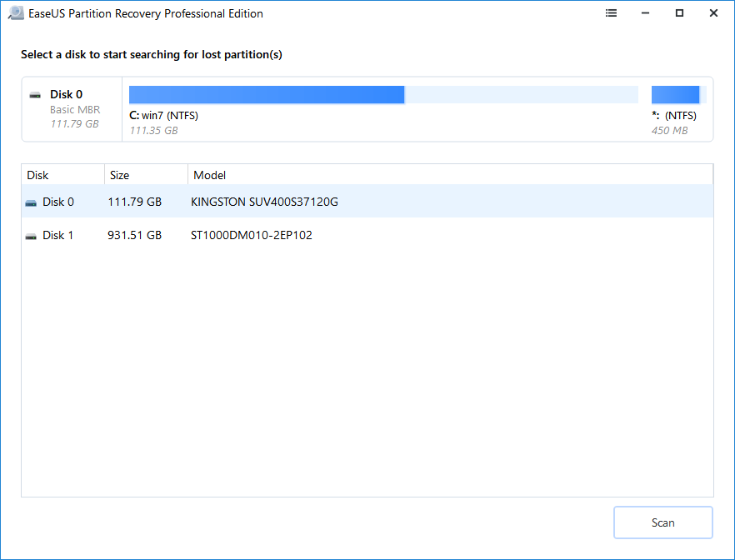Open the menu list icon in title bar
The width and height of the screenshot is (735, 560).
(x=612, y=13)
